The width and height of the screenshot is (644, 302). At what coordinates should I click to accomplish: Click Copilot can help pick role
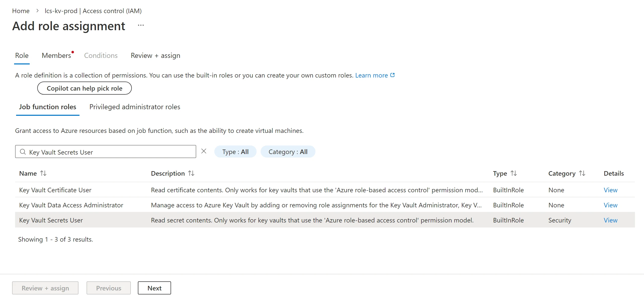(x=85, y=88)
